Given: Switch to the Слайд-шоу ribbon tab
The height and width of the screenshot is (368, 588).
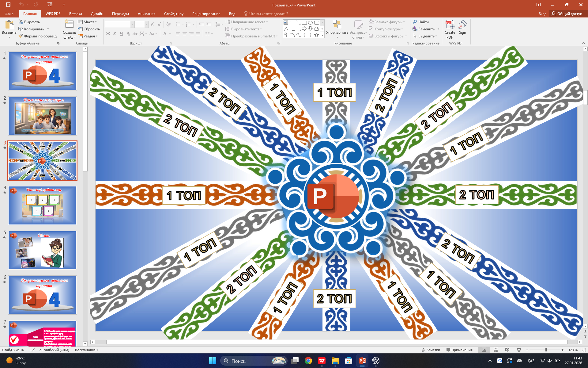Looking at the screenshot, I should tap(174, 14).
